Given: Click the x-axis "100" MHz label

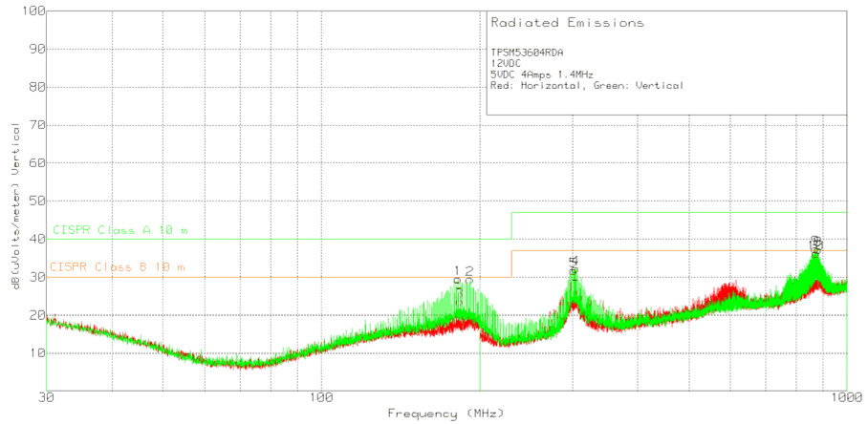Looking at the screenshot, I should 321,398.
